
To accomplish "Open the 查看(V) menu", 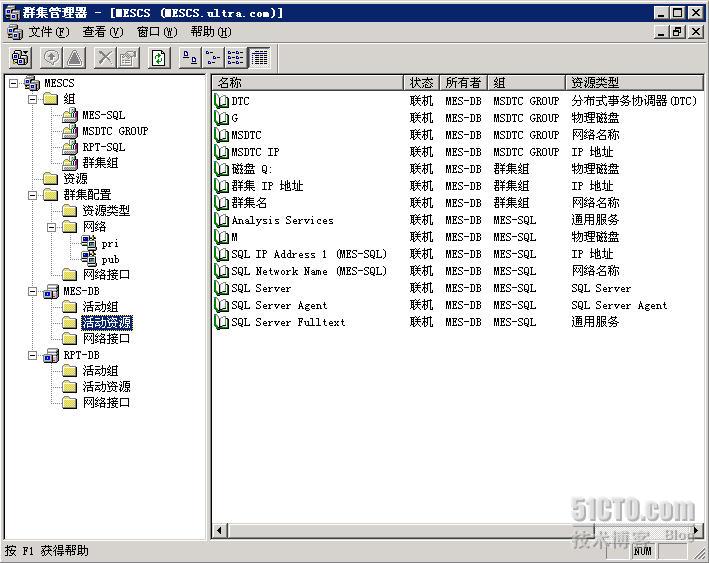I will (x=103, y=32).
